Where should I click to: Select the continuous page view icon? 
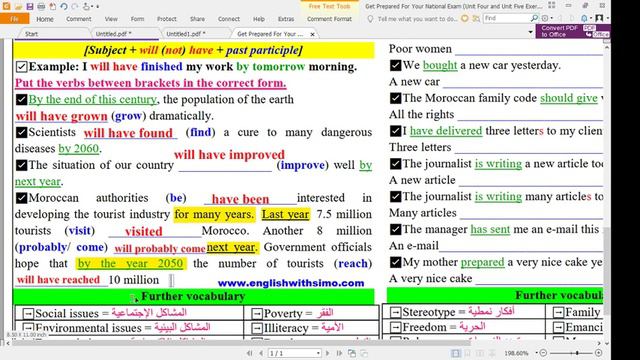click(x=468, y=353)
